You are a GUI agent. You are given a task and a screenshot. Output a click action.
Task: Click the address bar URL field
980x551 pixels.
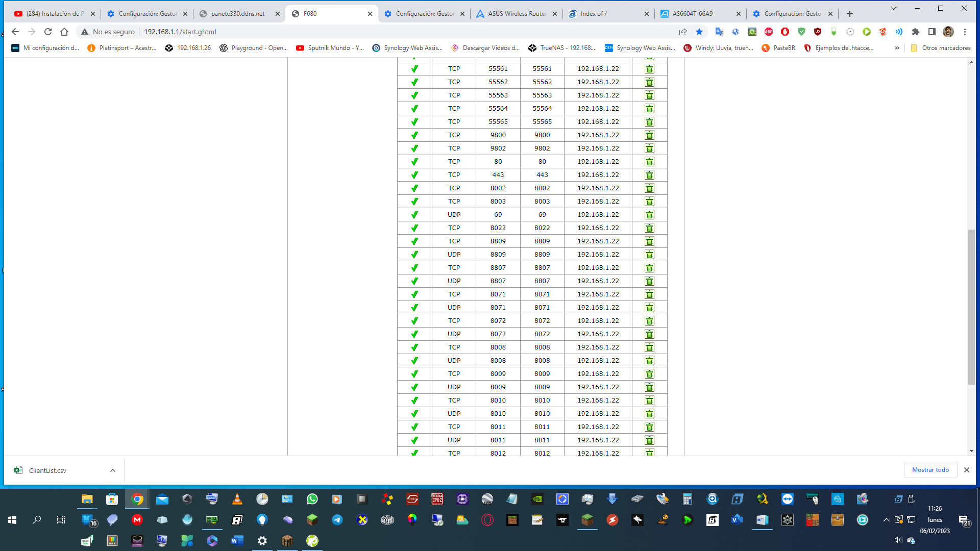(357, 32)
